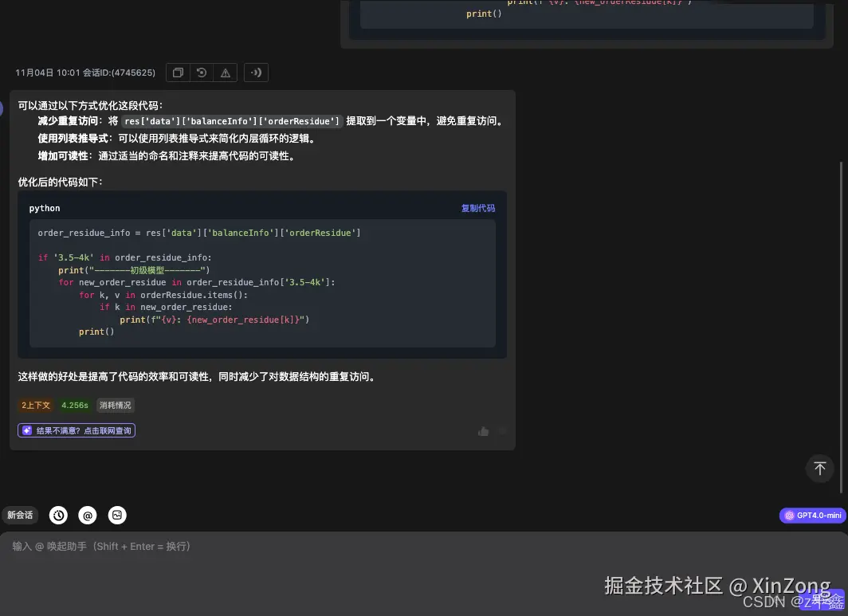The width and height of the screenshot is (848, 616).
Task: Click the GPT model badge icon
Action: [790, 516]
